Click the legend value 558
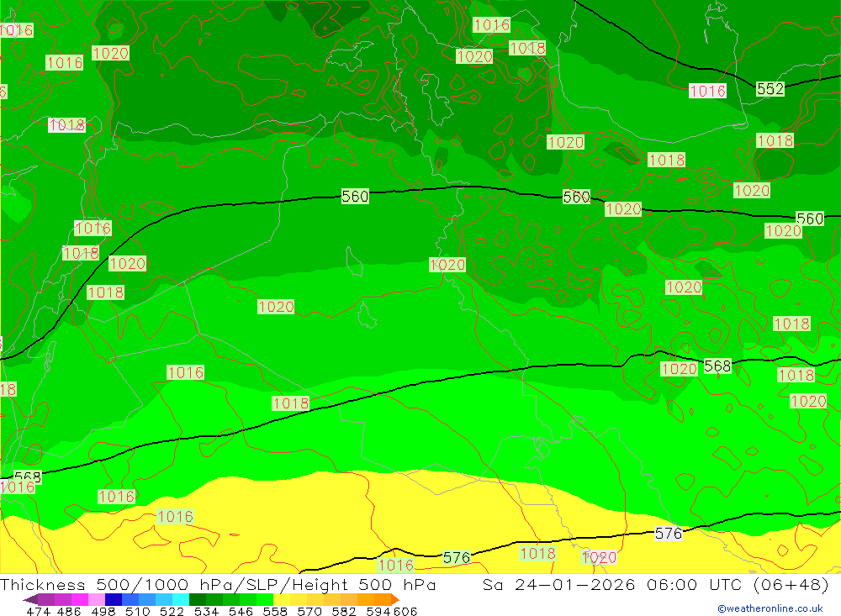This screenshot has height=616, width=841. click(273, 611)
